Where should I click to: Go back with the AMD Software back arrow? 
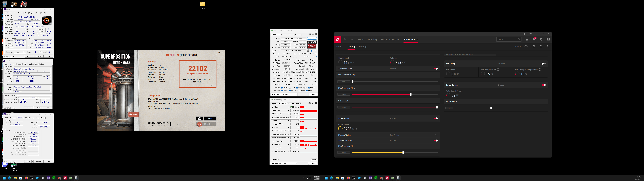tap(345, 39)
